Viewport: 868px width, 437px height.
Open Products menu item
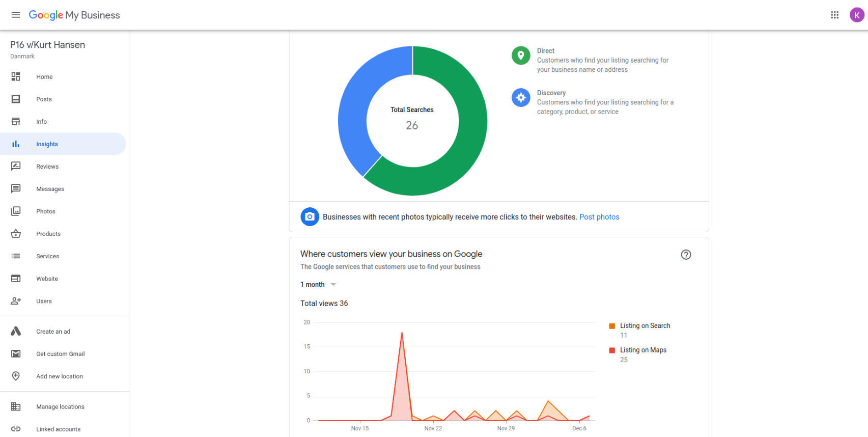[63, 233]
